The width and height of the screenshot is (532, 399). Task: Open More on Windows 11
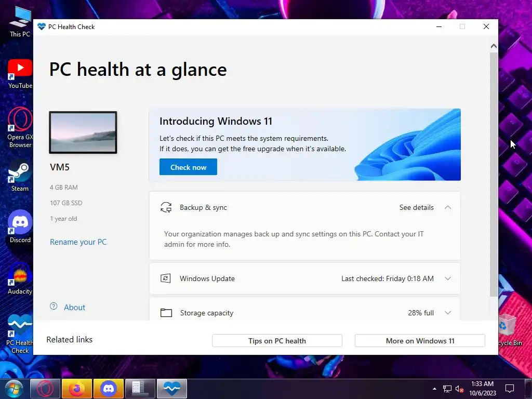point(420,341)
